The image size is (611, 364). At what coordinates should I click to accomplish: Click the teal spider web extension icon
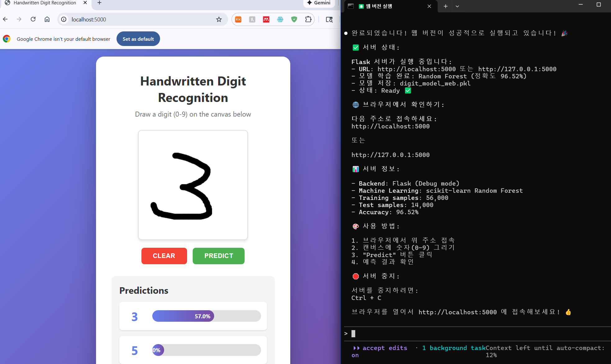pyautogui.click(x=280, y=19)
